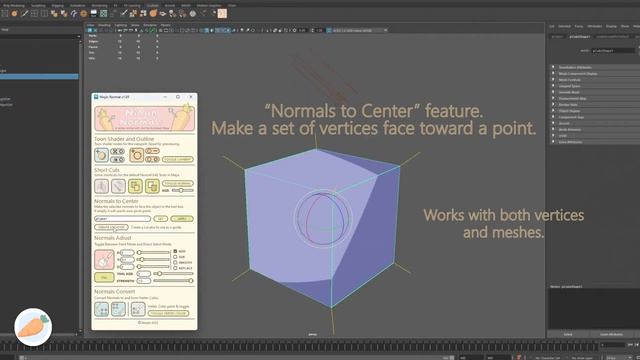
Task: Open the viewport Lighting menu
Action: [120, 25]
